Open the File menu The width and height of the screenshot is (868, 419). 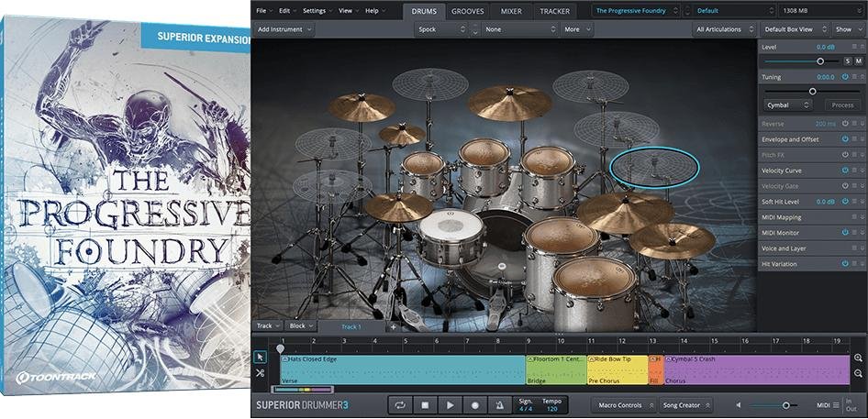264,10
